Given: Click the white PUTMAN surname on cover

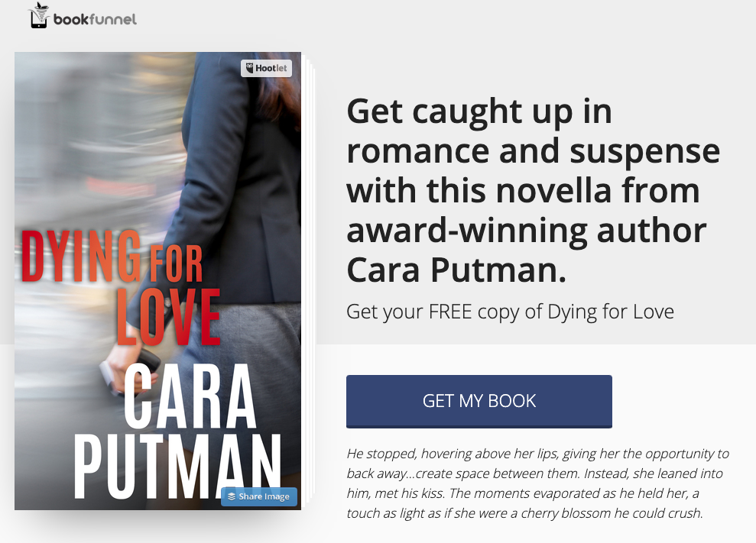Looking at the screenshot, I should point(177,467).
